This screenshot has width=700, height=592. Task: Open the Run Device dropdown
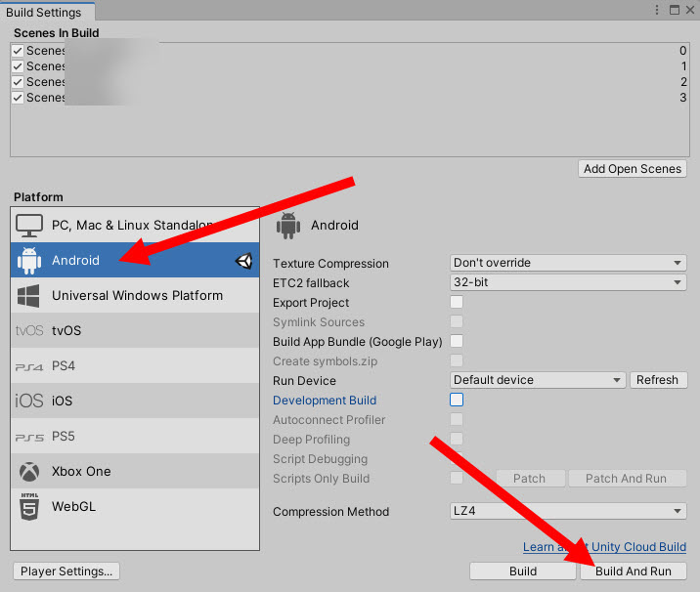coord(538,380)
